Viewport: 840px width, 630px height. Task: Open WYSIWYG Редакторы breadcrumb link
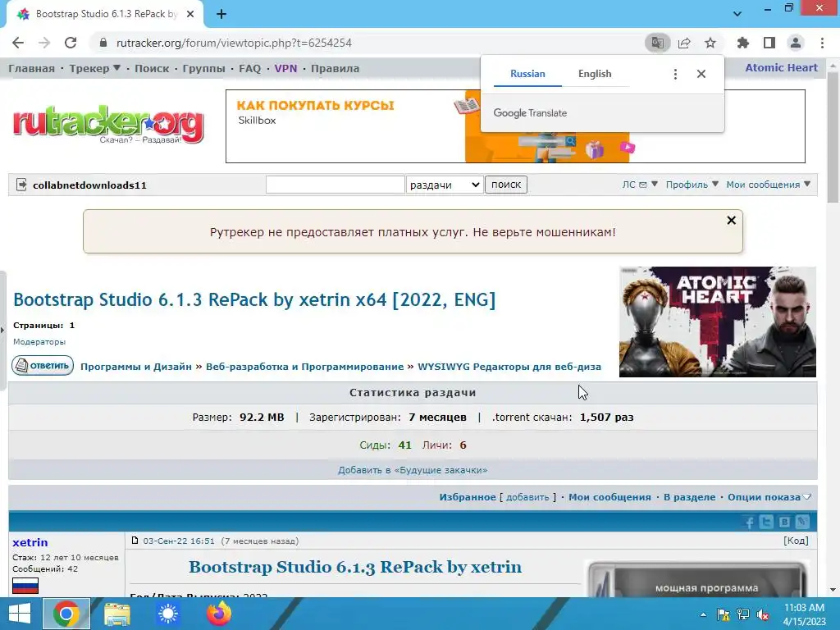[x=509, y=367]
